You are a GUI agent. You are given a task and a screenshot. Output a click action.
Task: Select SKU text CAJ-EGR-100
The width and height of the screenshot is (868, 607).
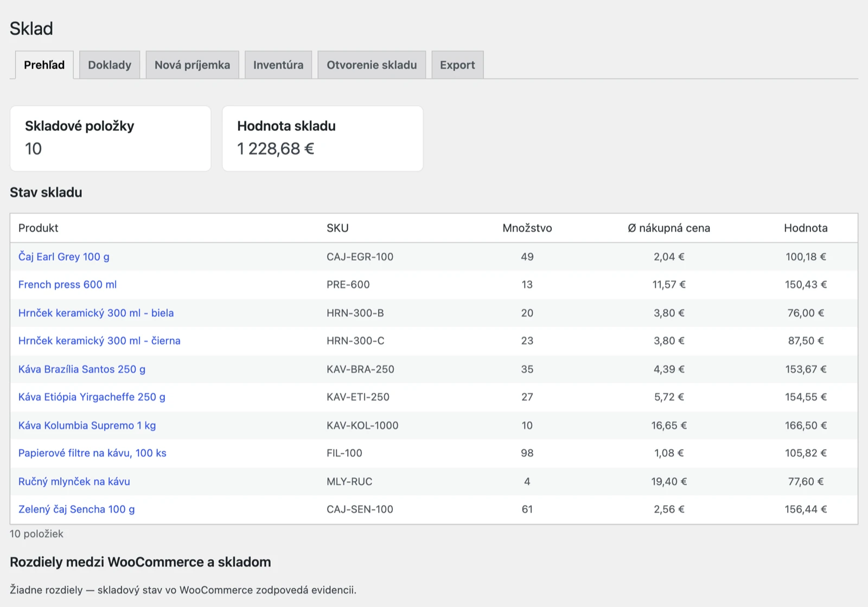pos(360,257)
